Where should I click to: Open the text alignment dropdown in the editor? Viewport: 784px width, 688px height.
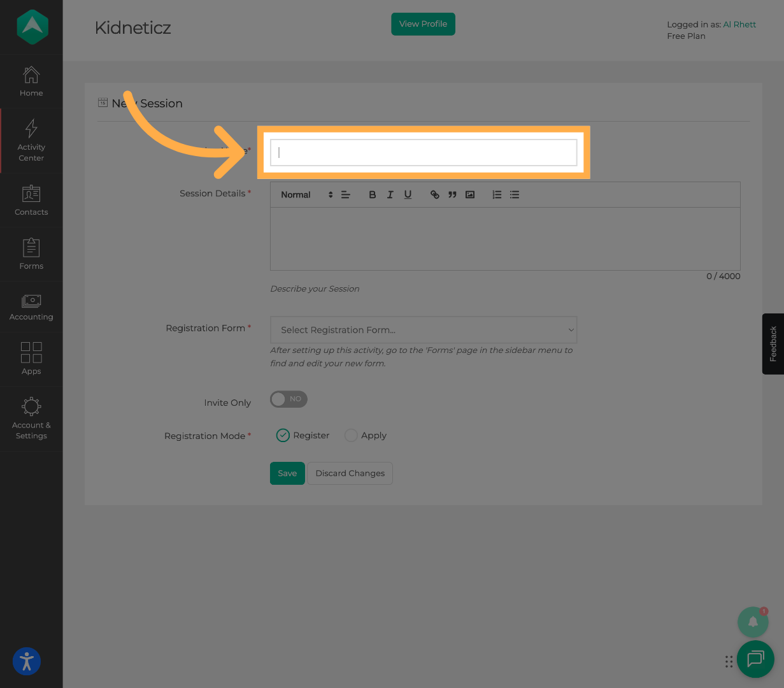[345, 194]
